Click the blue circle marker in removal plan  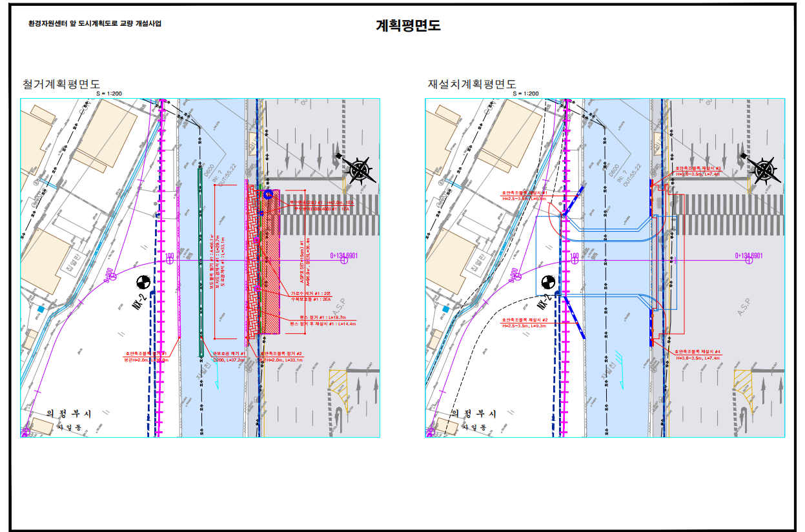point(268,193)
